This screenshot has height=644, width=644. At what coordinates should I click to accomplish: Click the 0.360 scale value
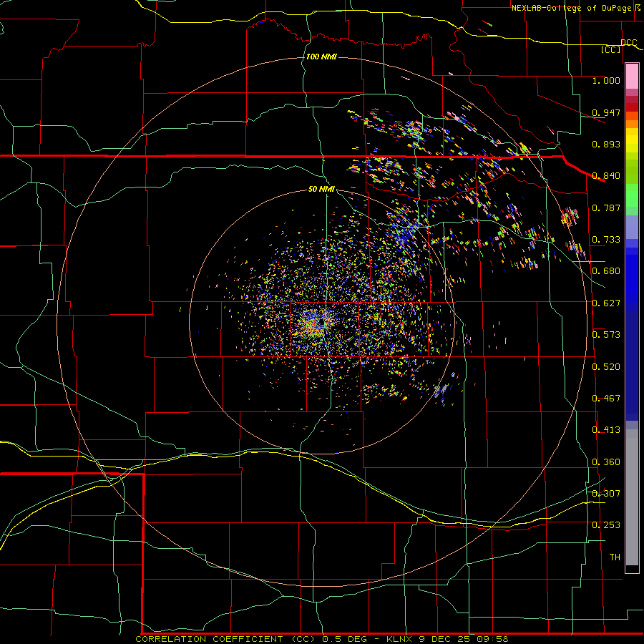[606, 462]
